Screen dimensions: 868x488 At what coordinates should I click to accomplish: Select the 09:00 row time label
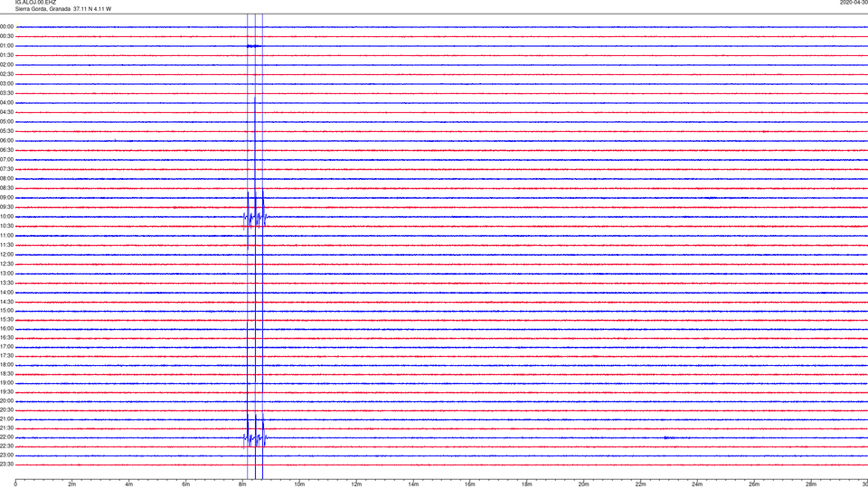tap(6, 198)
